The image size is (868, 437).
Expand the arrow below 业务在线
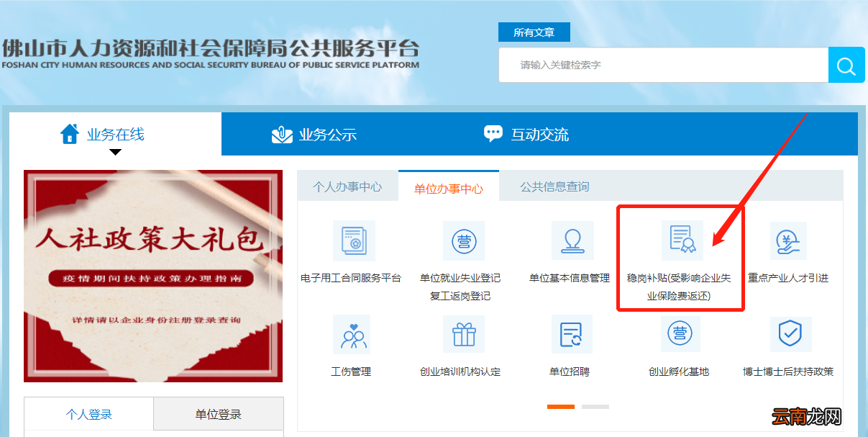(x=115, y=150)
